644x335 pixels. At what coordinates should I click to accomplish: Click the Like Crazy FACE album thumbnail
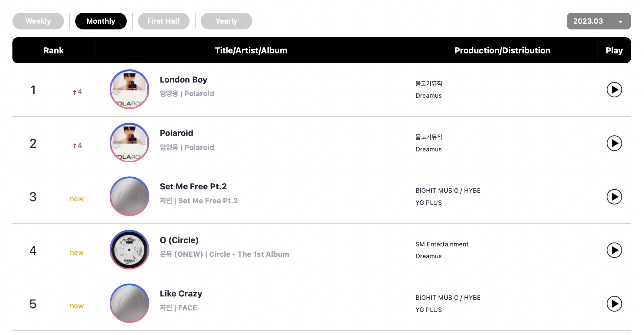129,303
